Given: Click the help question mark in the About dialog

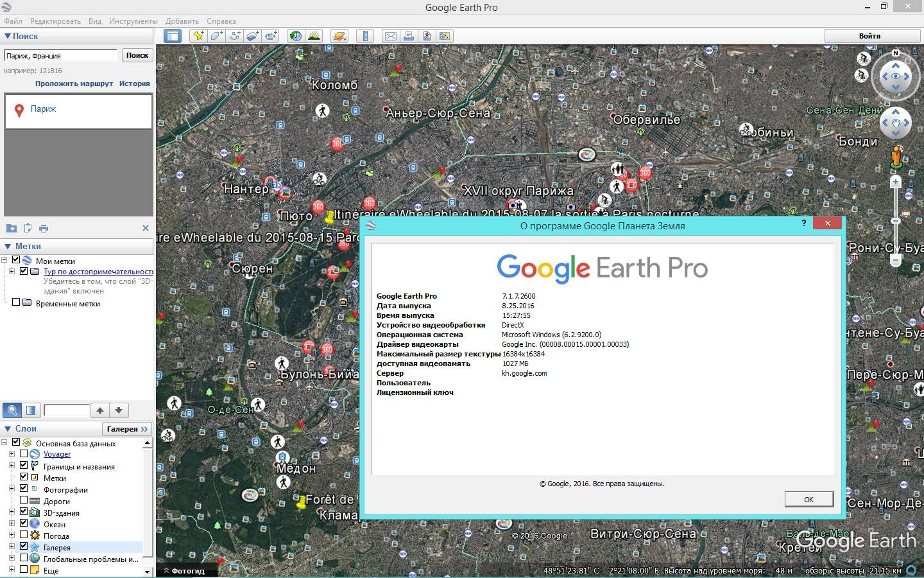Looking at the screenshot, I should (x=804, y=223).
